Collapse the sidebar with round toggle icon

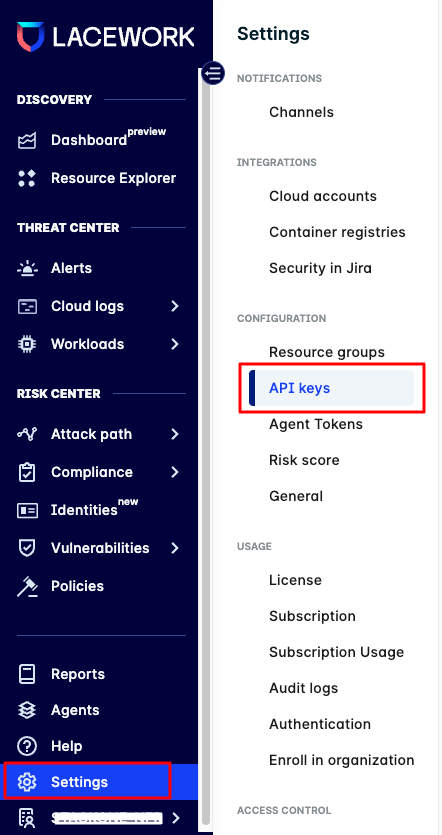point(213,73)
